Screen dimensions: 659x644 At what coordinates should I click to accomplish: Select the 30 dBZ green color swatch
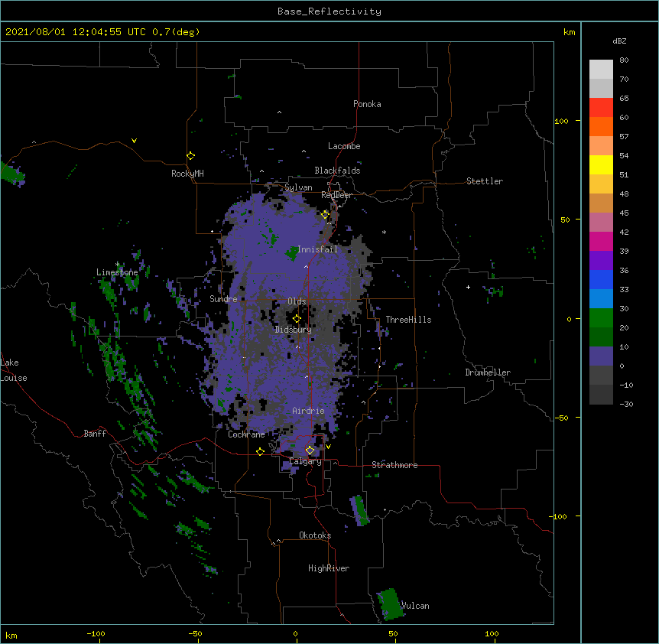[x=601, y=317]
